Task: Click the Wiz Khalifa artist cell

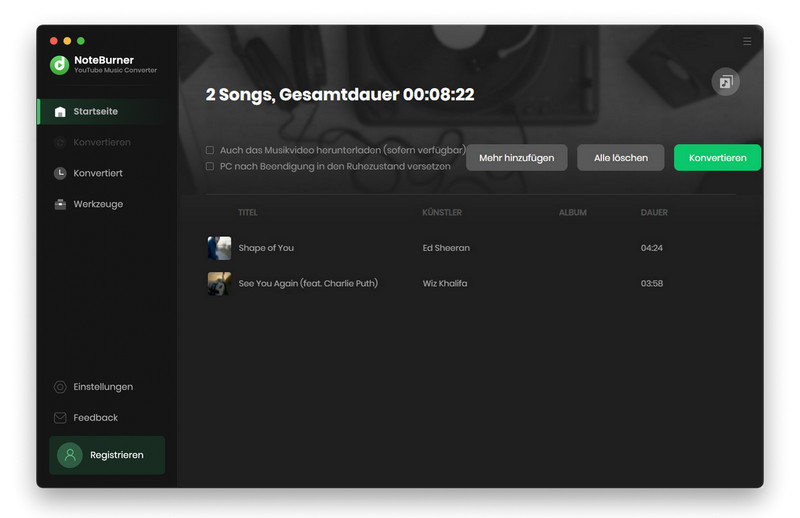Action: click(444, 283)
